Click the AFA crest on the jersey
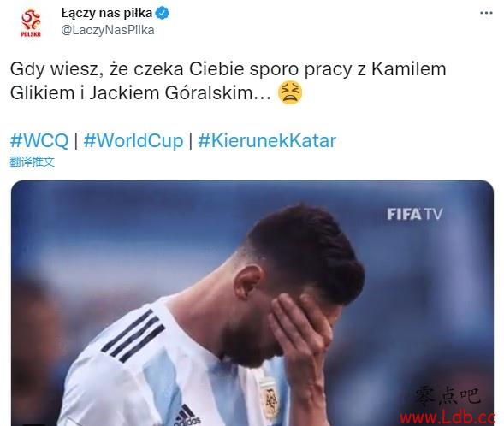This screenshot has width=504, height=426. coord(269,398)
